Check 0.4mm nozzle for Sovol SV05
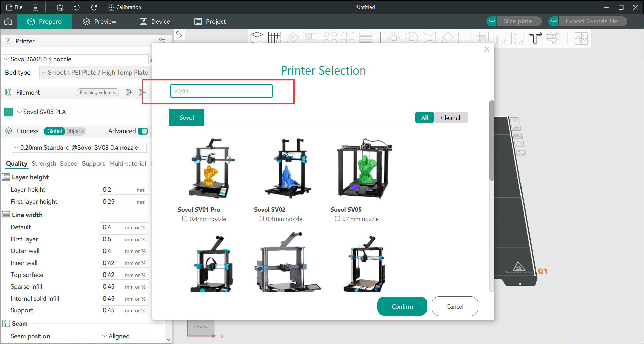644x344 pixels. (x=337, y=218)
